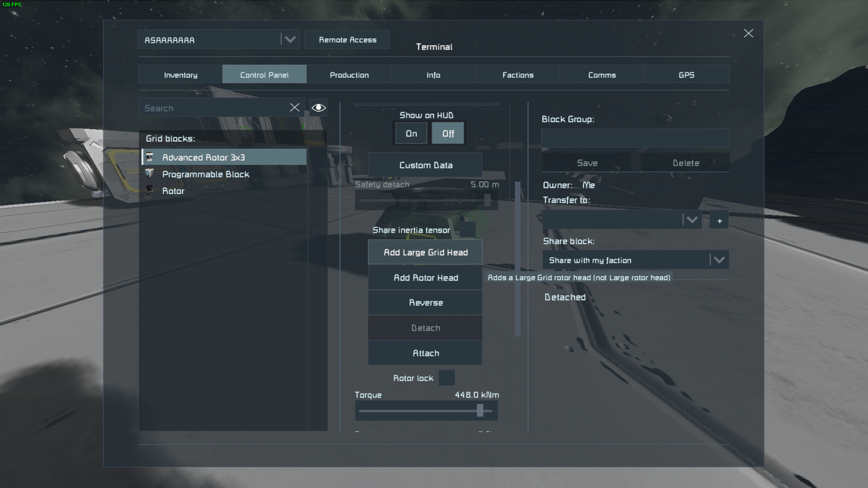This screenshot has height=488, width=868.
Task: Click into the Block Group text field
Action: pos(635,138)
